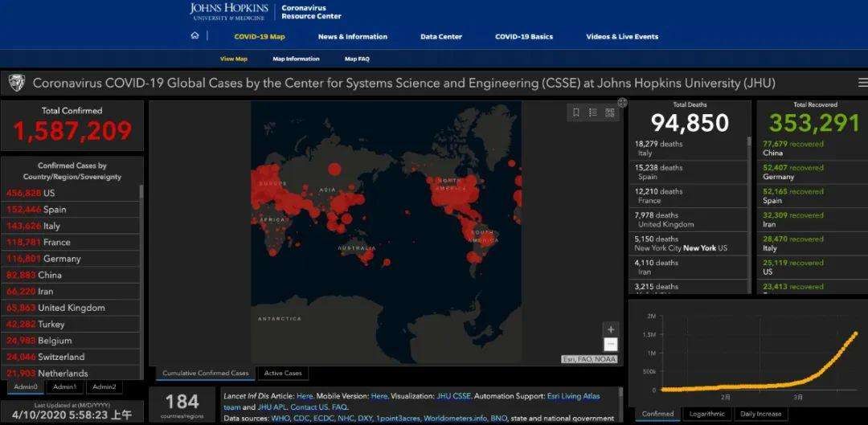868x425 pixels.
Task: Select China in confirmed cases list
Action: pyautogui.click(x=70, y=275)
